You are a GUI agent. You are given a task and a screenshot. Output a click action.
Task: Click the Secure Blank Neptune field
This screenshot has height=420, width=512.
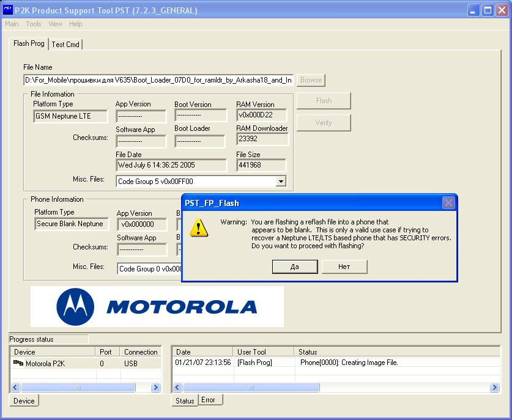coord(72,224)
